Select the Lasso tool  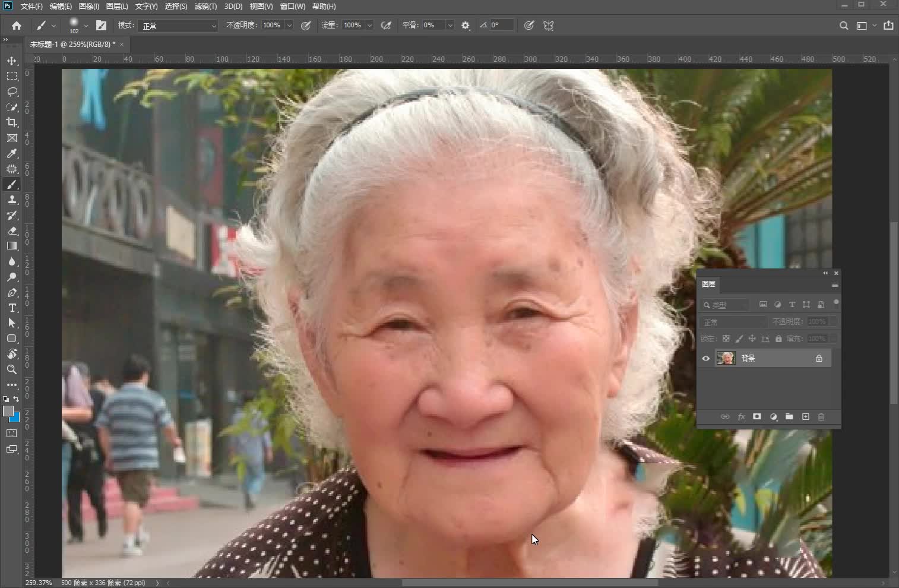click(12, 91)
